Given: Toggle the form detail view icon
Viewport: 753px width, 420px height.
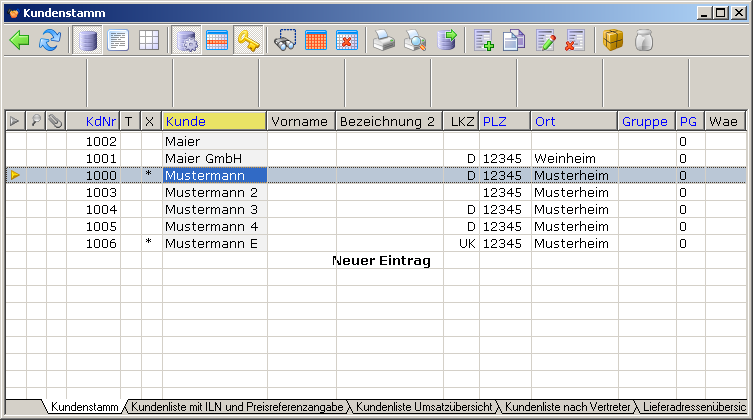Looking at the screenshot, I should (118, 41).
